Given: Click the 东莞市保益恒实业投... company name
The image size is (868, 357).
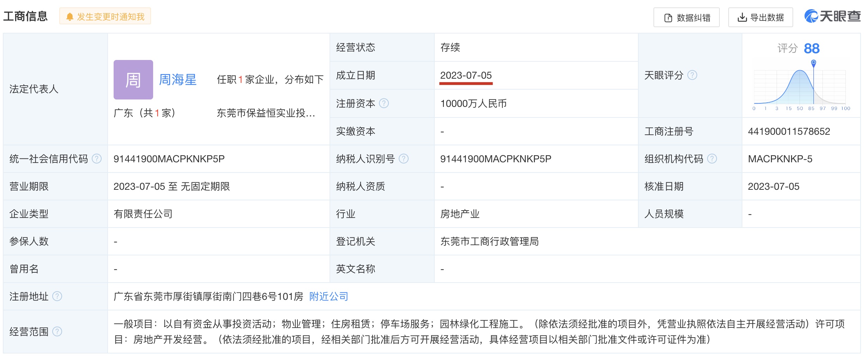Looking at the screenshot, I should (x=266, y=113).
